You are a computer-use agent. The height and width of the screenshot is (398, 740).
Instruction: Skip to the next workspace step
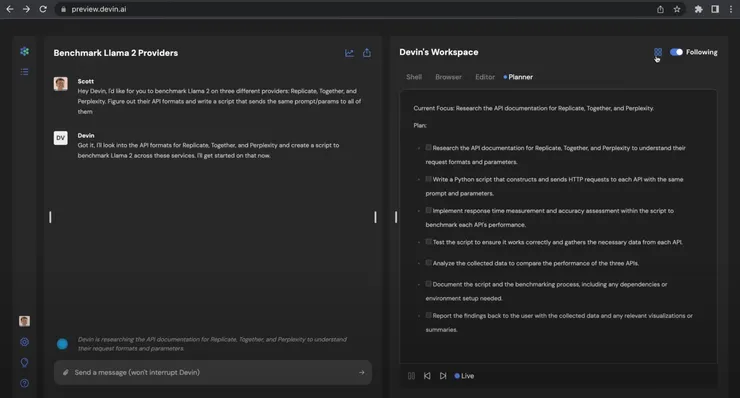click(x=443, y=376)
